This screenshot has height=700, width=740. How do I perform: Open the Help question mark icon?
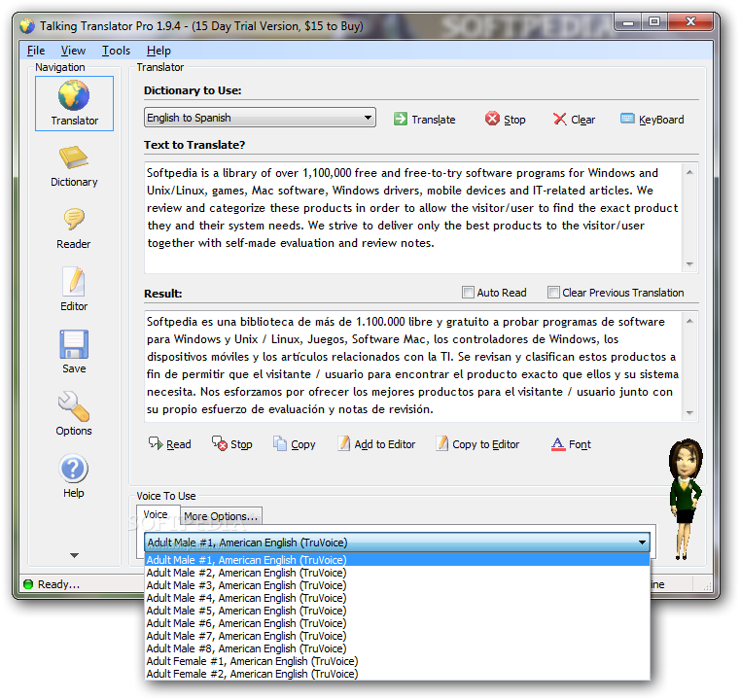[74, 476]
